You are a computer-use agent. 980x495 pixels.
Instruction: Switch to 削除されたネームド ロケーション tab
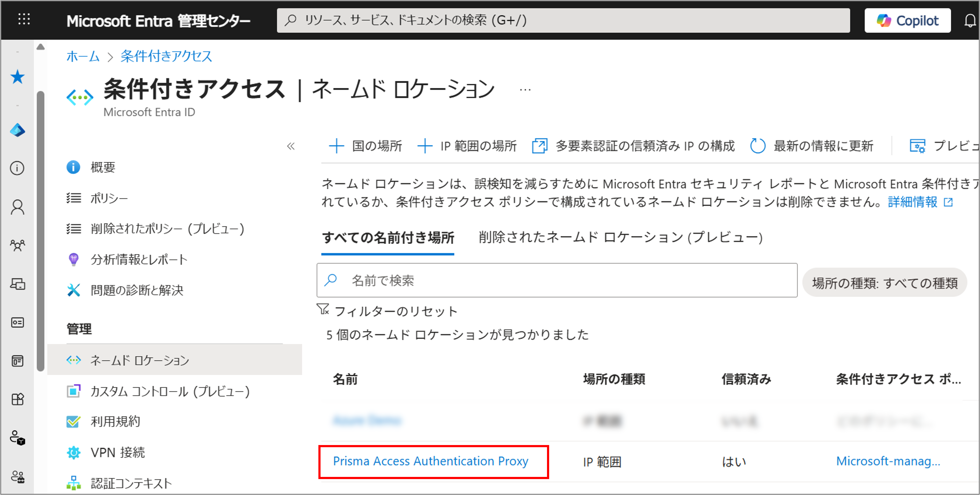point(621,238)
